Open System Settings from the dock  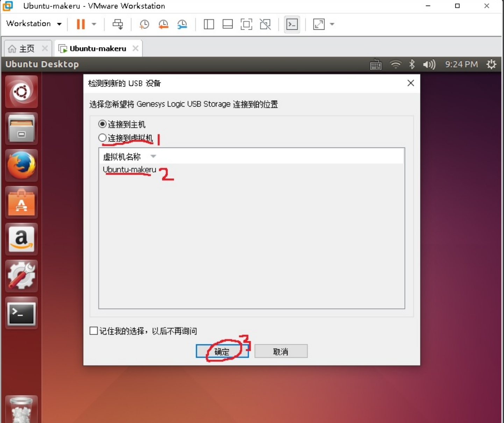(x=22, y=276)
